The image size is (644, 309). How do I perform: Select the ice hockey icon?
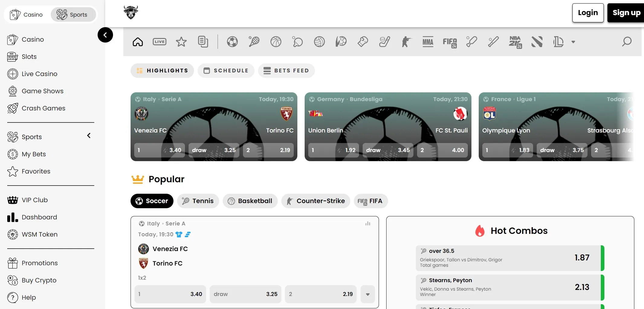(x=384, y=42)
